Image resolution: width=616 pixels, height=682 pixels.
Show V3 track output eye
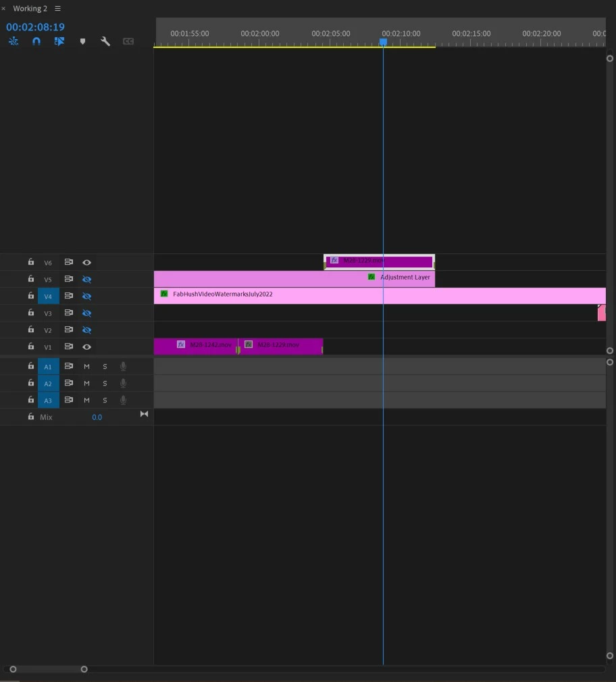[86, 313]
